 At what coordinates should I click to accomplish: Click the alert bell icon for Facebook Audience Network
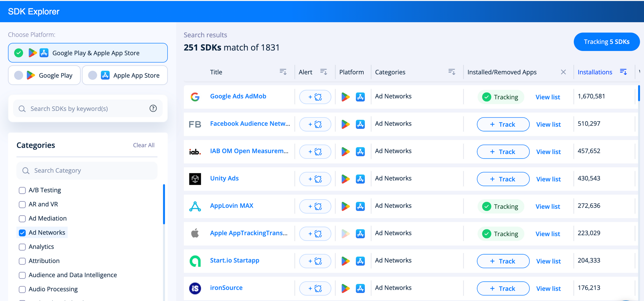315,124
